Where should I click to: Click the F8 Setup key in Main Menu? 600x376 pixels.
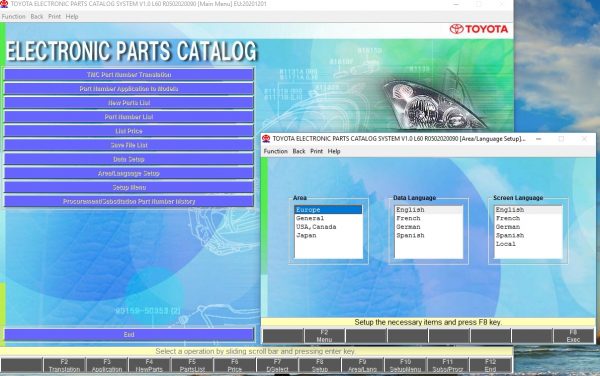(320, 365)
